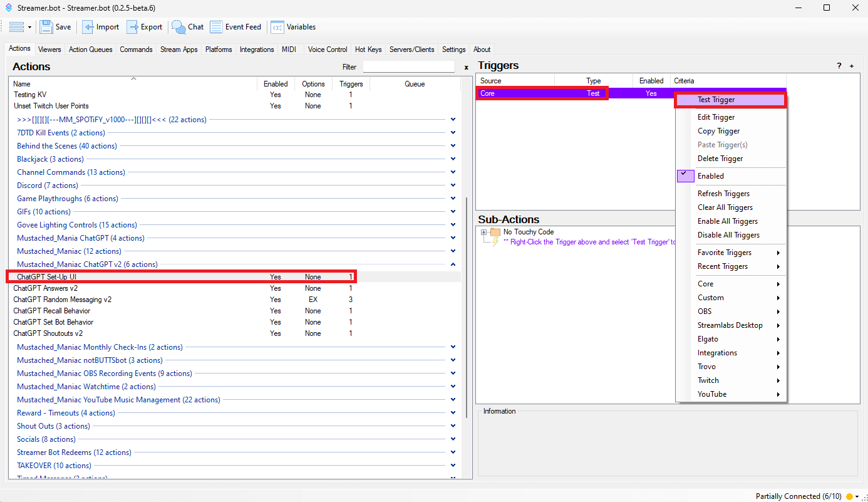Click the connection status indicator dot

pyautogui.click(x=849, y=496)
